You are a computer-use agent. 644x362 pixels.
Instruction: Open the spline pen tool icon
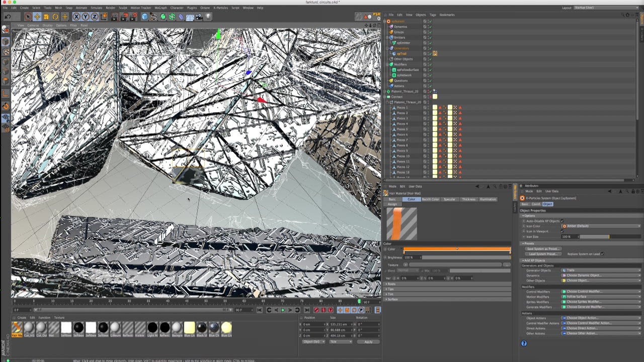point(154,17)
